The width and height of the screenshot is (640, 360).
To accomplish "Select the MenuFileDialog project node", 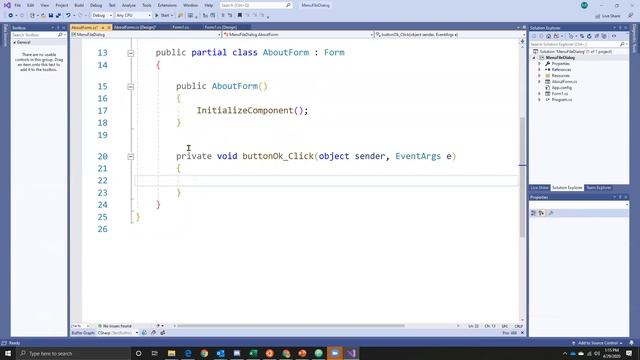I will click(560, 58).
